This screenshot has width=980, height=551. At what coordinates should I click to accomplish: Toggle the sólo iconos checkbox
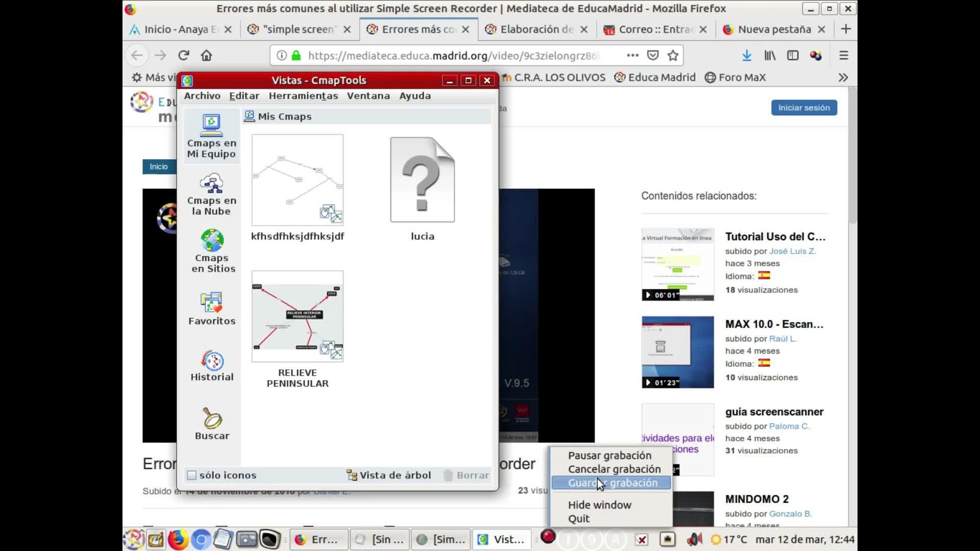192,475
